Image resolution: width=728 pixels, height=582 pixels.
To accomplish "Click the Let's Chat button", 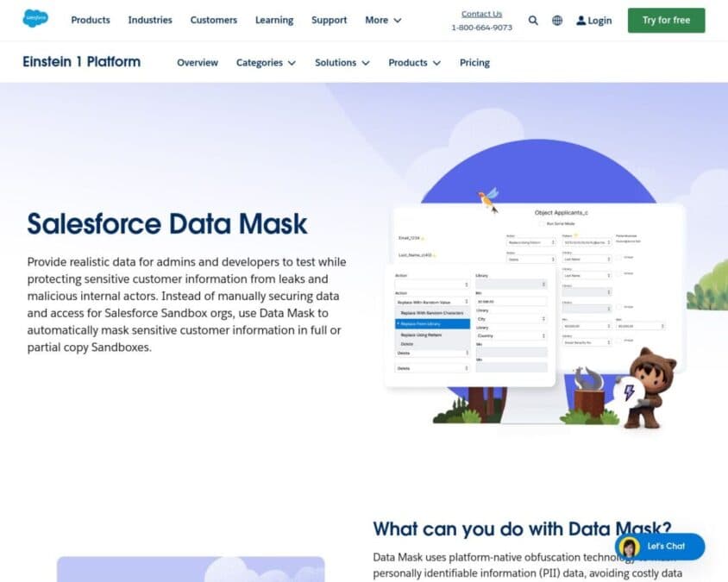I will click(x=660, y=547).
